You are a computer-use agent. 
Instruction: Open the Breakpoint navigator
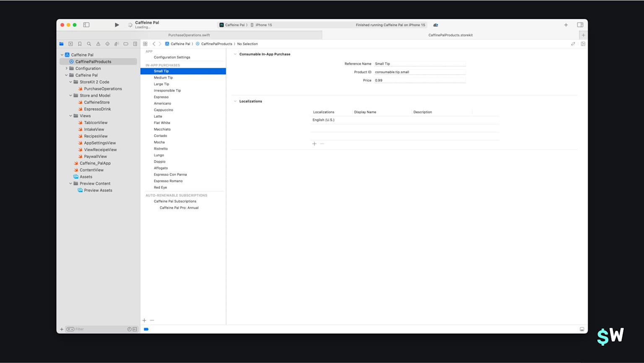pos(126,44)
